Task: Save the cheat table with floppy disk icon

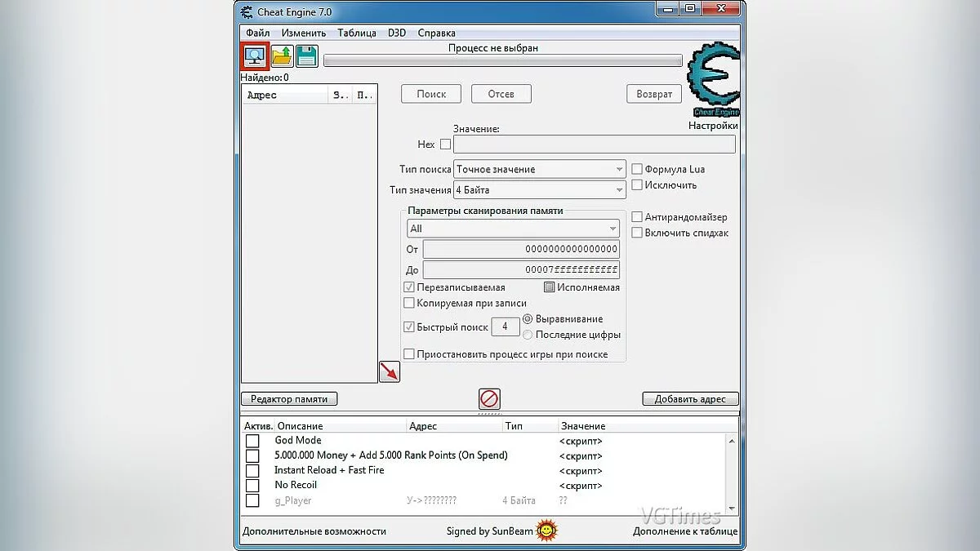Action: click(305, 55)
